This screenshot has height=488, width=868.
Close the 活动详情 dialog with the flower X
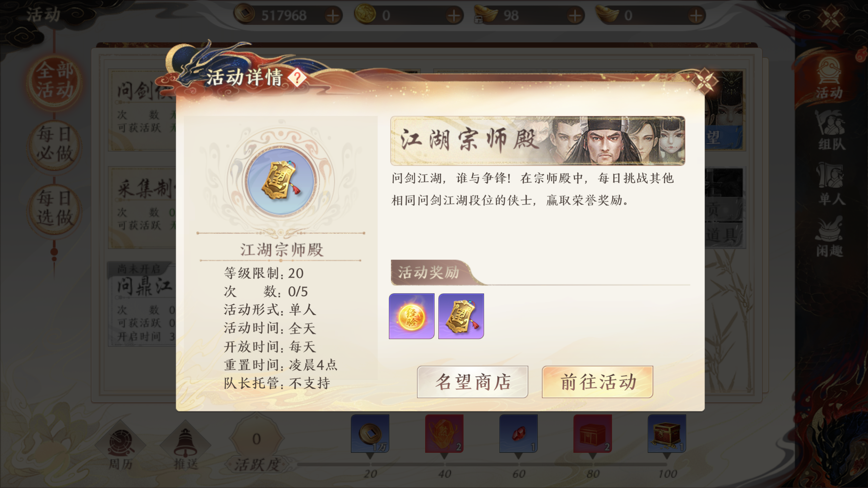coord(704,82)
